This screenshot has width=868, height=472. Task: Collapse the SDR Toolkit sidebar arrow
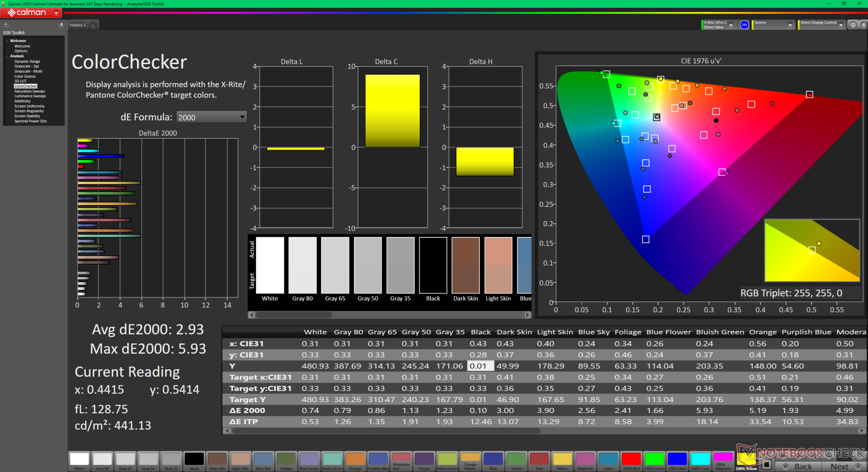click(x=61, y=25)
